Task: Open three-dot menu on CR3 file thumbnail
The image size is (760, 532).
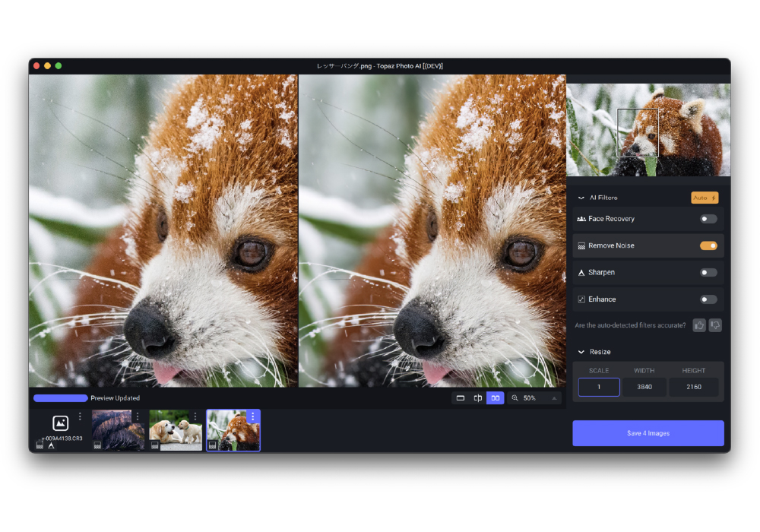Action: [x=80, y=416]
